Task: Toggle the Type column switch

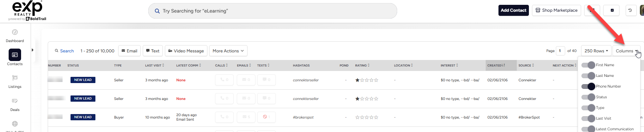Action: tap(588, 108)
